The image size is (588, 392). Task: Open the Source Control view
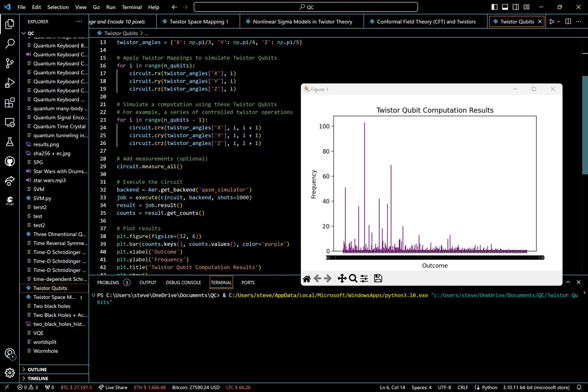tap(10, 63)
